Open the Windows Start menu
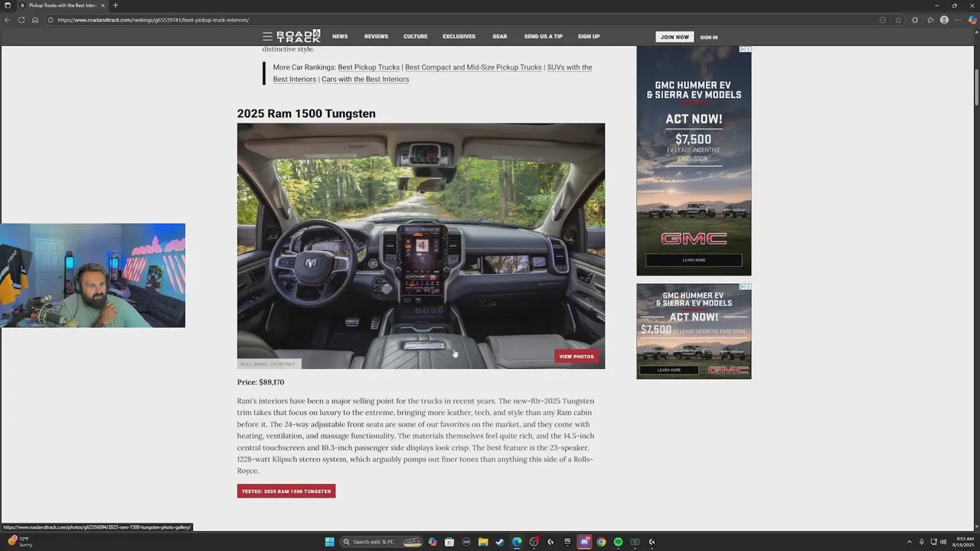Image resolution: width=980 pixels, height=551 pixels. [x=329, y=542]
